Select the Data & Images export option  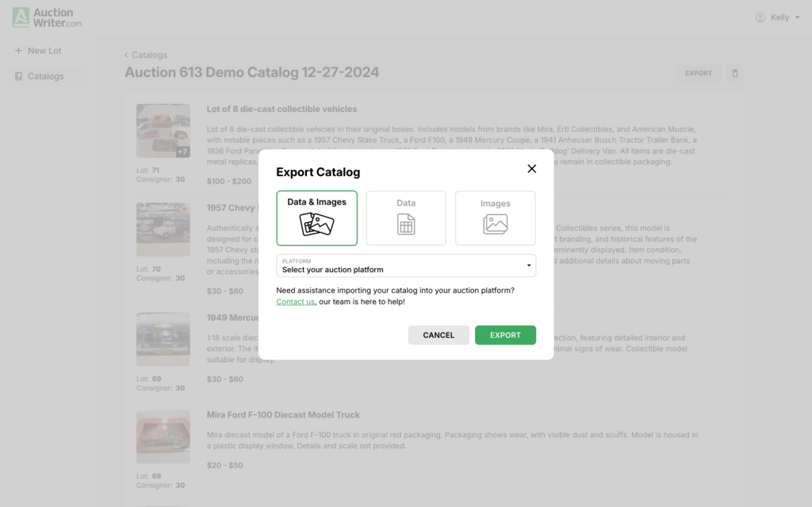tap(316, 217)
